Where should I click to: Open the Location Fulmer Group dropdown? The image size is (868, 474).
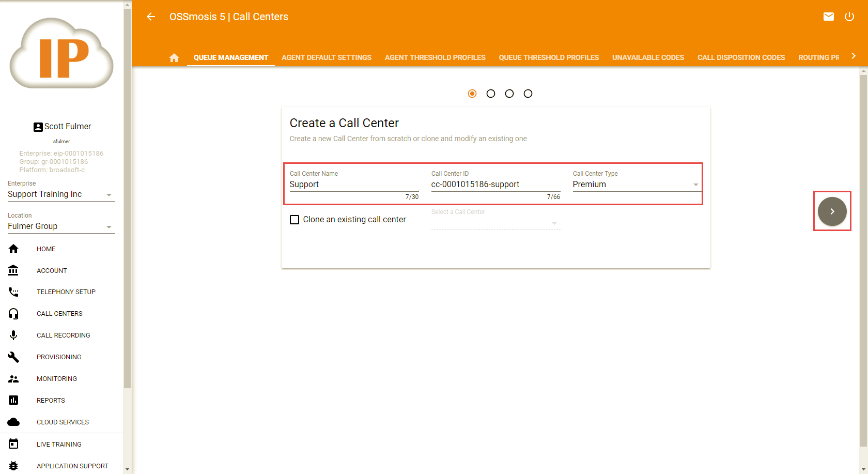point(61,226)
